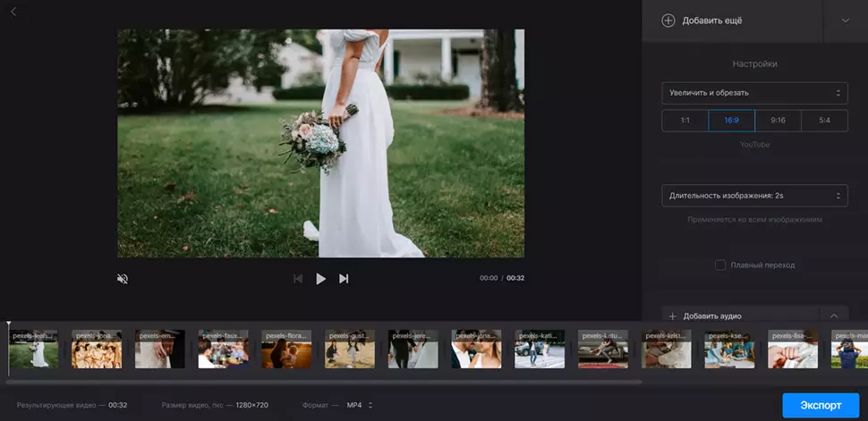
Task: Open the MP4 format selector
Action: 361,405
